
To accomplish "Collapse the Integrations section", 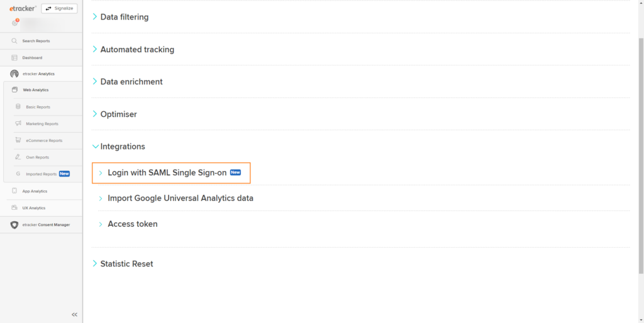I will [118, 146].
